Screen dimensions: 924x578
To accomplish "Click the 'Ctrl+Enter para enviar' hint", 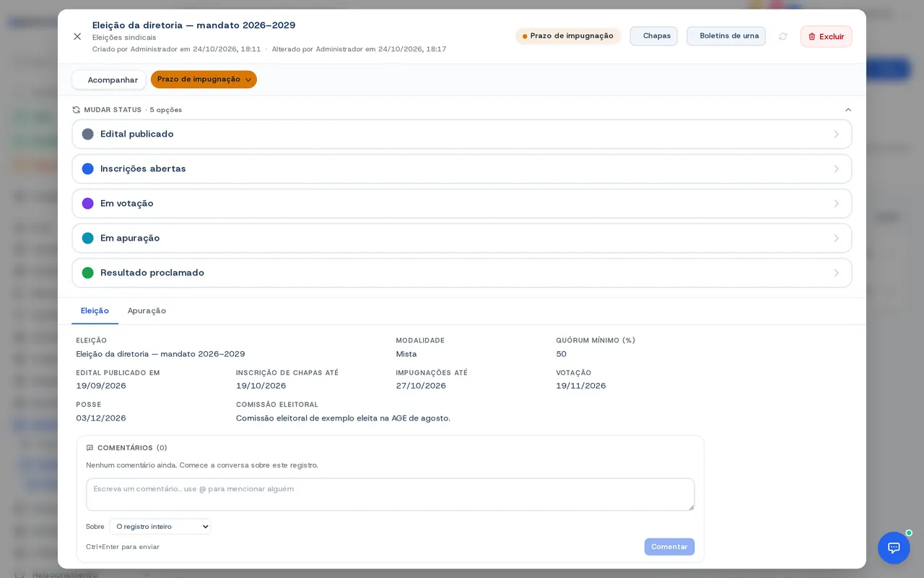I will [123, 547].
